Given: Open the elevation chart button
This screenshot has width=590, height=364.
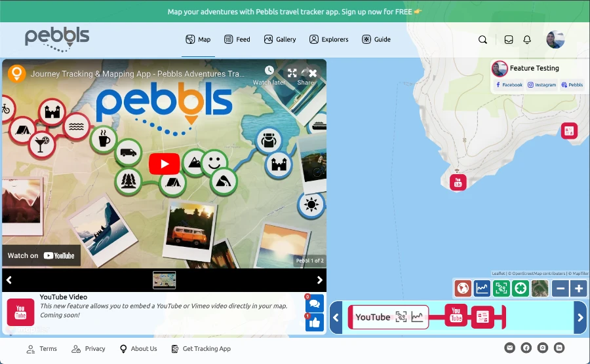Looking at the screenshot, I should [x=482, y=289].
